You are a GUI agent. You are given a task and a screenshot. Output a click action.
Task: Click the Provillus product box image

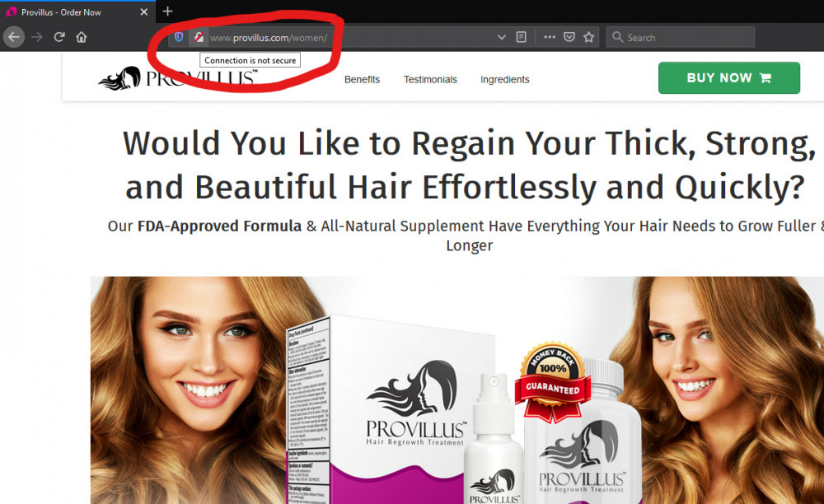click(x=392, y=409)
